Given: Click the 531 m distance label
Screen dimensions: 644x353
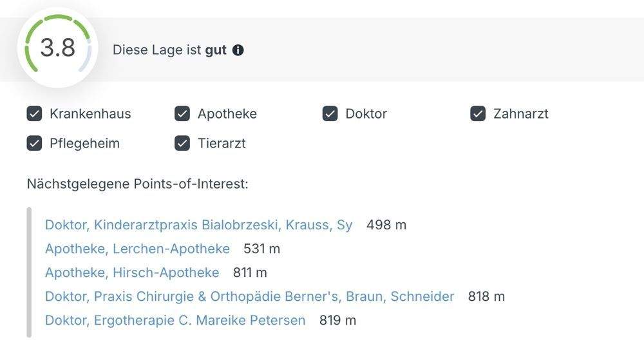Looking at the screenshot, I should 262,249.
